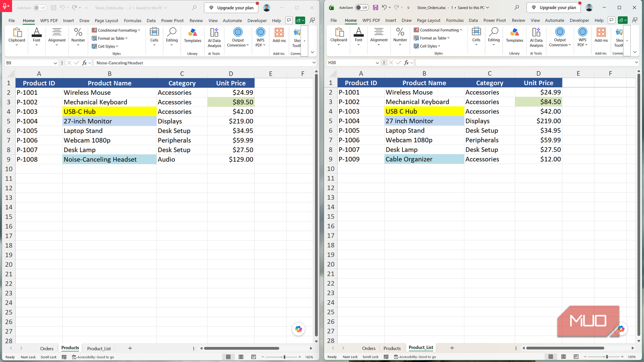The height and width of the screenshot is (362, 644).
Task: Open Name Box dropdown showing H30
Action: click(x=377, y=63)
